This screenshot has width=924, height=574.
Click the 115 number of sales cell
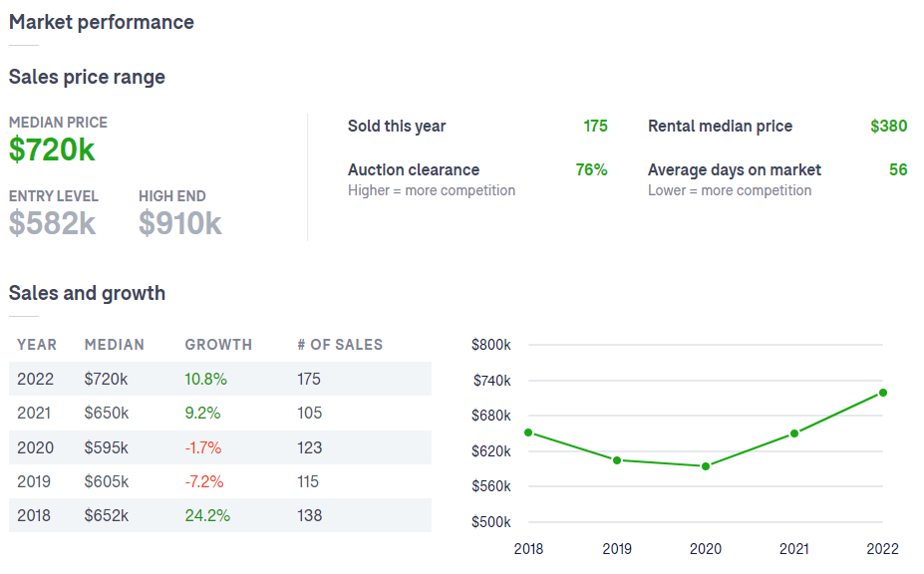coord(308,482)
